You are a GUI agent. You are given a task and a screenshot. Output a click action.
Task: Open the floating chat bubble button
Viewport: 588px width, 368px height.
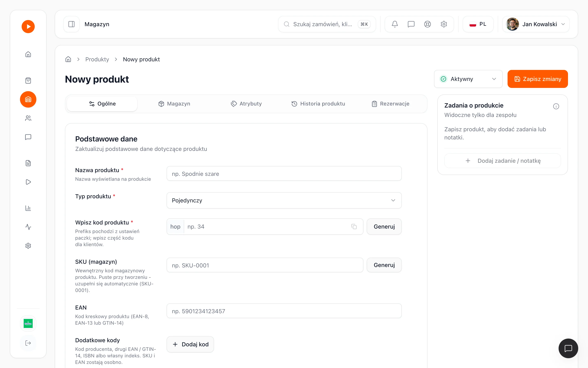coord(568,348)
